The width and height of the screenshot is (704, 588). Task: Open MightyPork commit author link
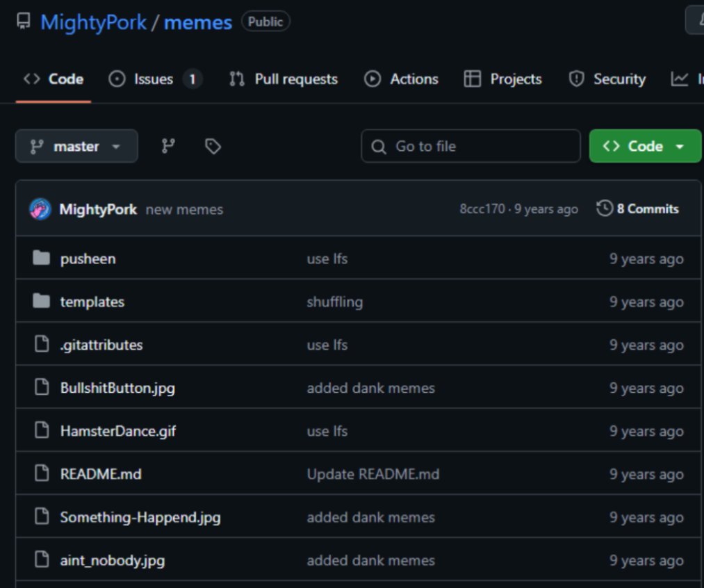(x=98, y=209)
